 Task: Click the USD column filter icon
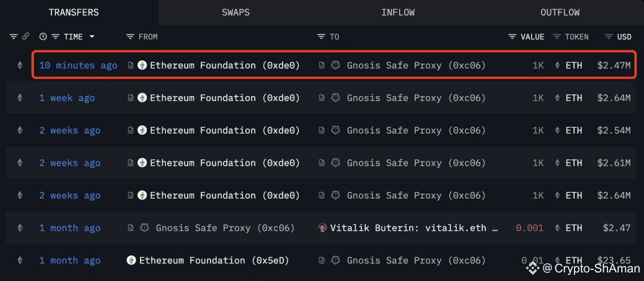[608, 37]
